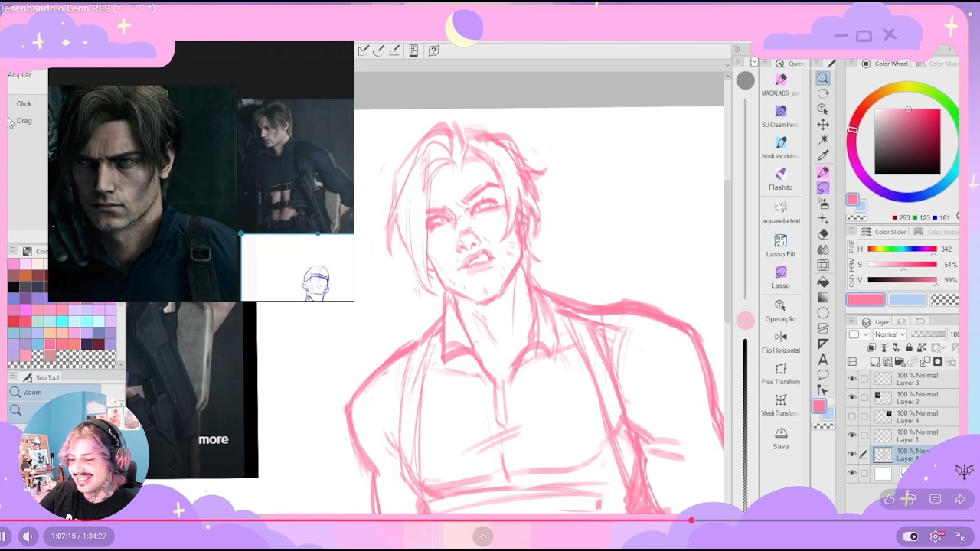
Task: Choose the SU-Cream Pencil brush
Action: tap(780, 116)
